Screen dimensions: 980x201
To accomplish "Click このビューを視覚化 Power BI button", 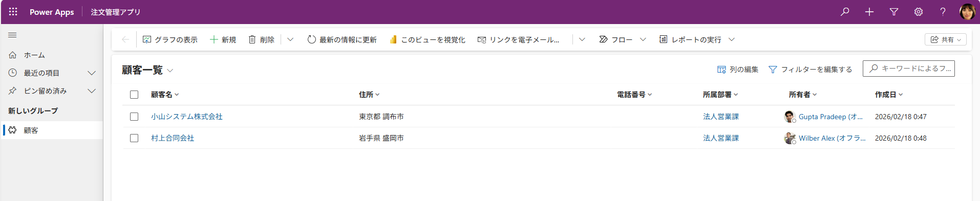I will [428, 39].
